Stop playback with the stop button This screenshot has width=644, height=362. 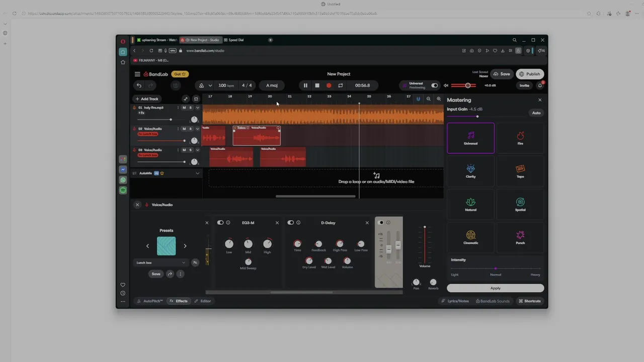[x=317, y=85]
